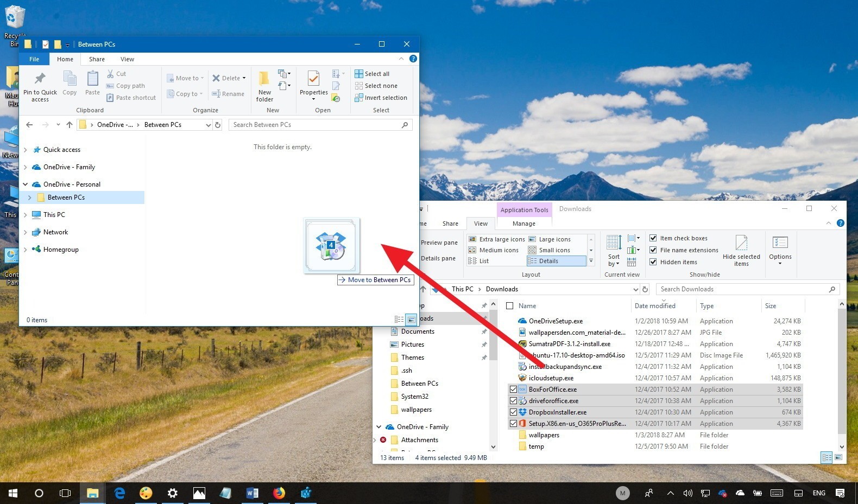Open the Move to dropdown
858x504 pixels.
[185, 78]
